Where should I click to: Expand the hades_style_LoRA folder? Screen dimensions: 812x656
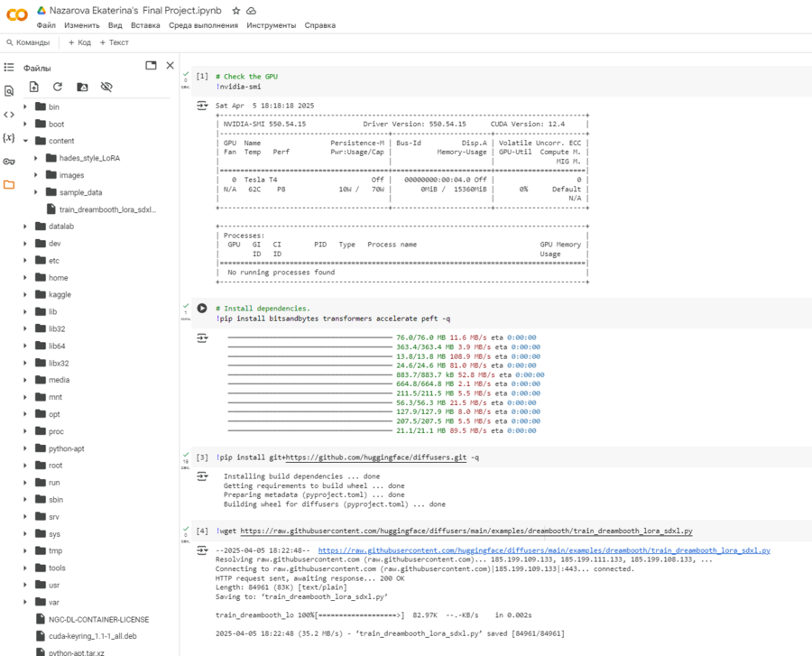(36, 158)
